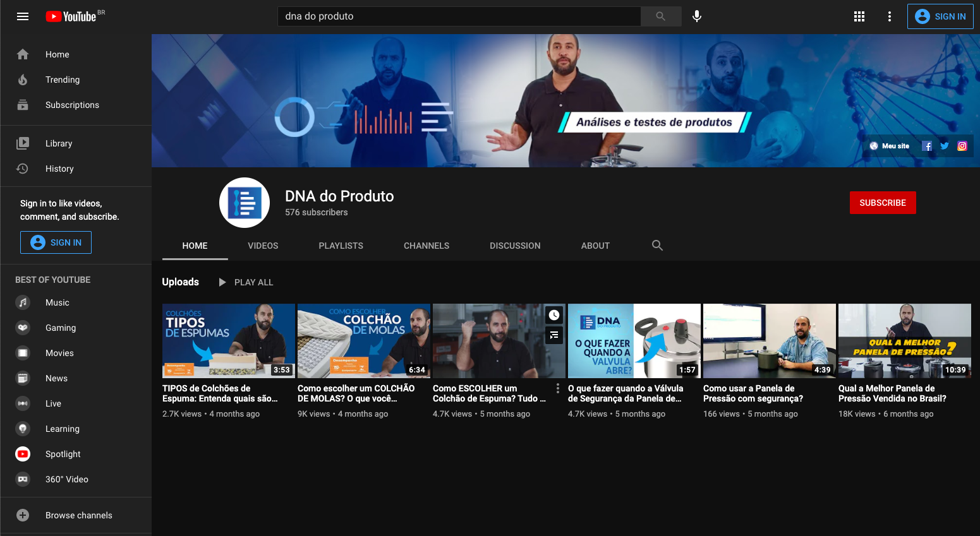980x536 pixels.
Task: Click the Browse channels plus icon
Action: click(x=23, y=515)
